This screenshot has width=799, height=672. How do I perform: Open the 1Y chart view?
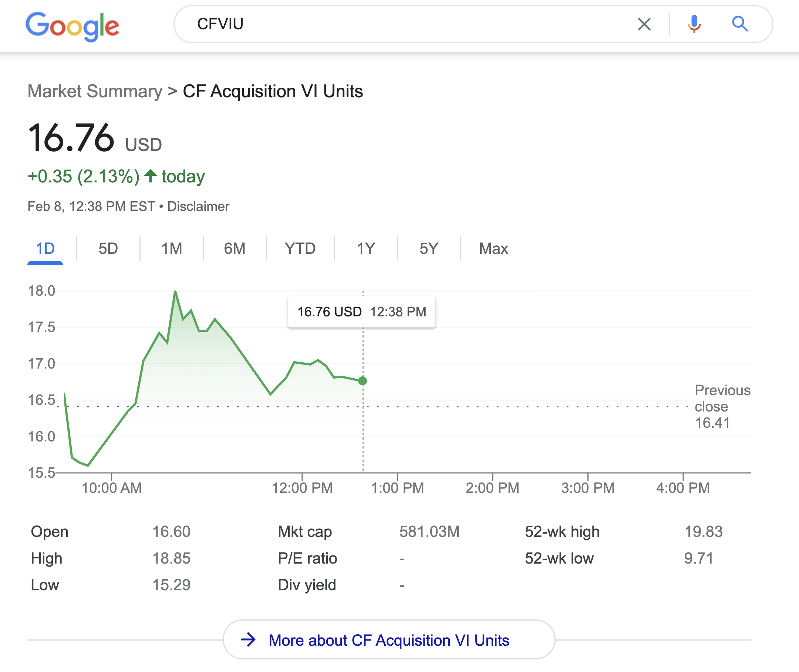point(365,248)
